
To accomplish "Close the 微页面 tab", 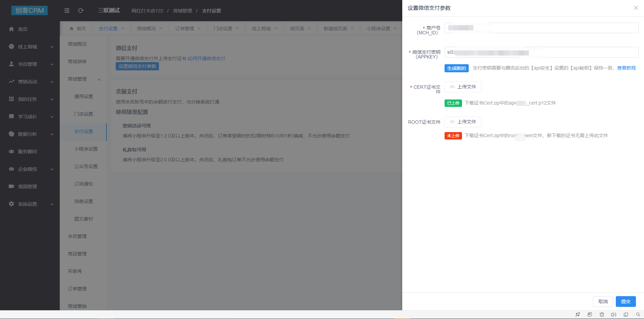I will 309,29.
